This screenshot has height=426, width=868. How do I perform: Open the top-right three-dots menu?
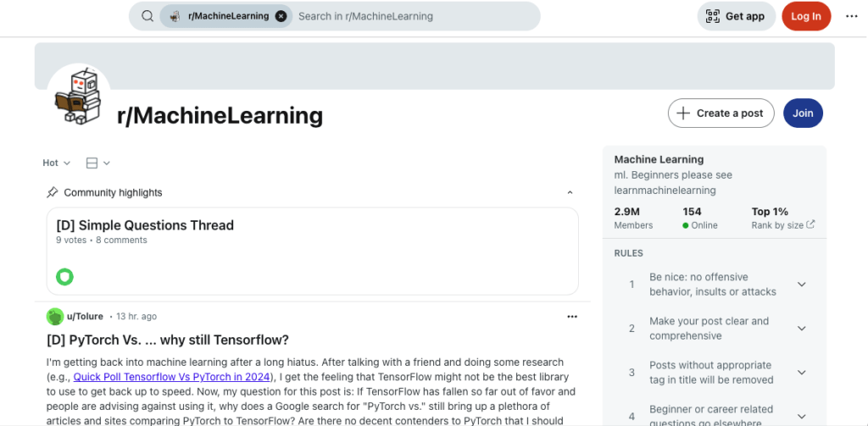pyautogui.click(x=851, y=16)
